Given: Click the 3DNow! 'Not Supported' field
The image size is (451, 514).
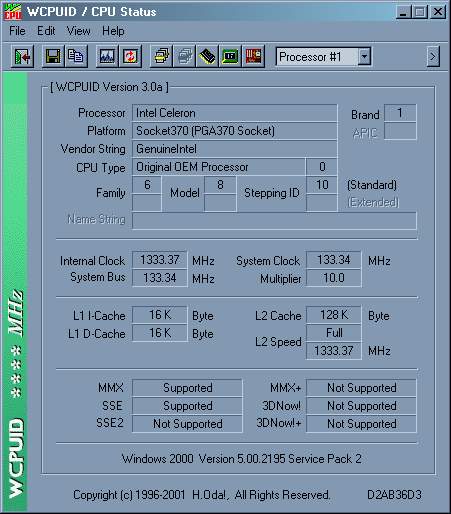Looking at the screenshot, I should click(x=361, y=406).
